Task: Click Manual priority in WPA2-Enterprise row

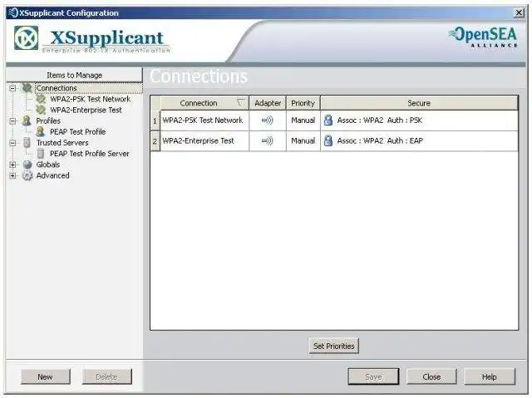Action: [x=303, y=140]
